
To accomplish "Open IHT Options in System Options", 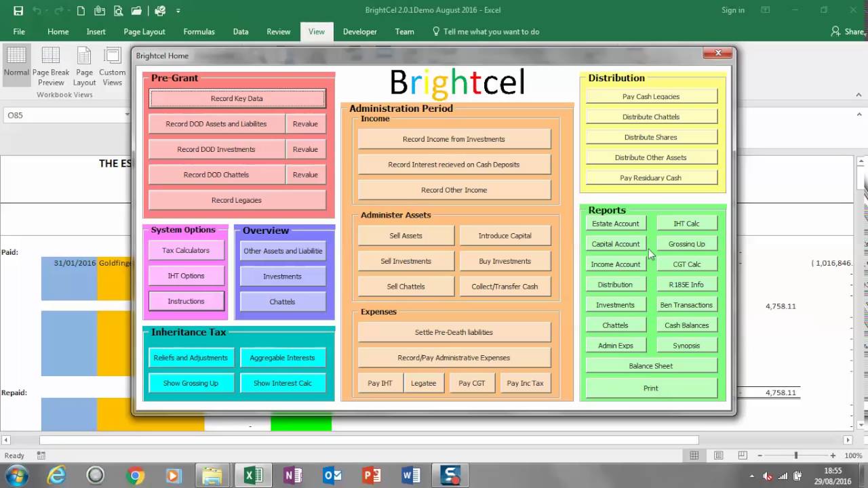I will tap(186, 276).
